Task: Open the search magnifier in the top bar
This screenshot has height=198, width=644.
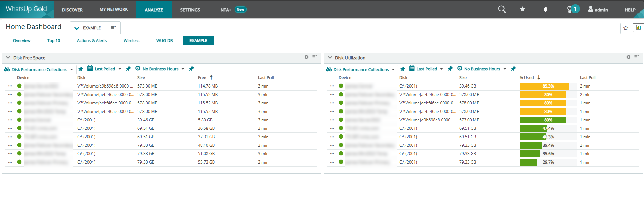Action: (x=502, y=9)
